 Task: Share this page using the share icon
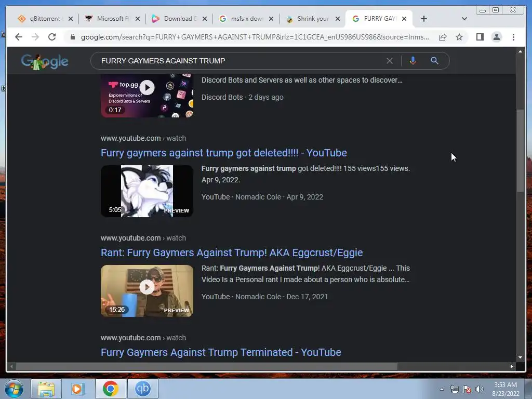443,37
